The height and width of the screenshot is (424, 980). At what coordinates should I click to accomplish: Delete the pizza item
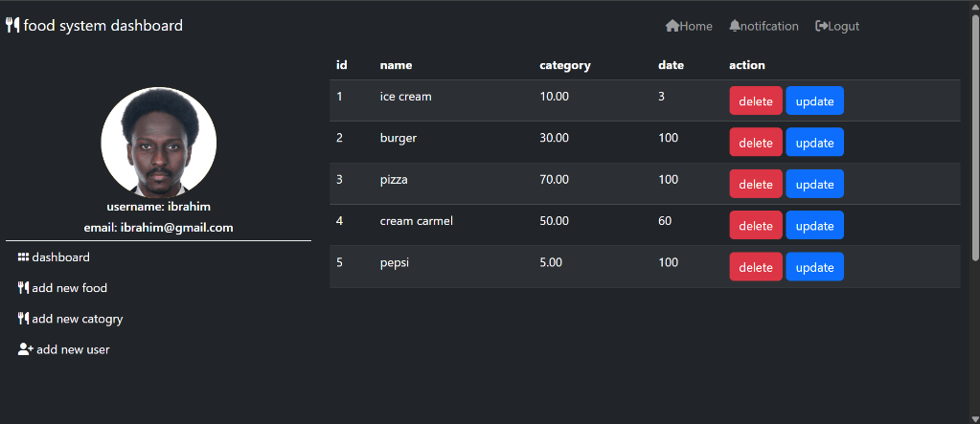pyautogui.click(x=756, y=185)
